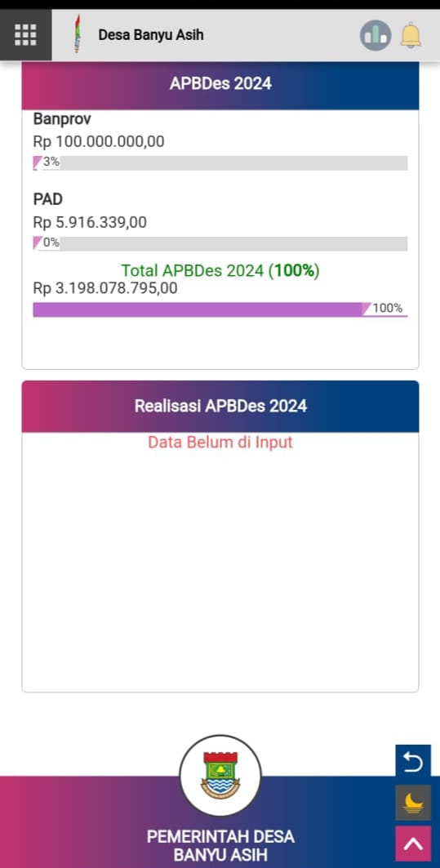Open the grid menu icon

click(x=25, y=35)
